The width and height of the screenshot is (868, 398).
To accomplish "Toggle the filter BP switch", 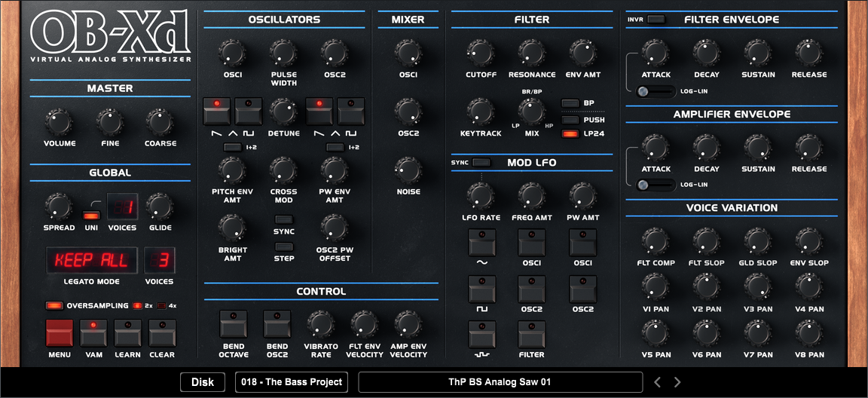I will pos(570,103).
